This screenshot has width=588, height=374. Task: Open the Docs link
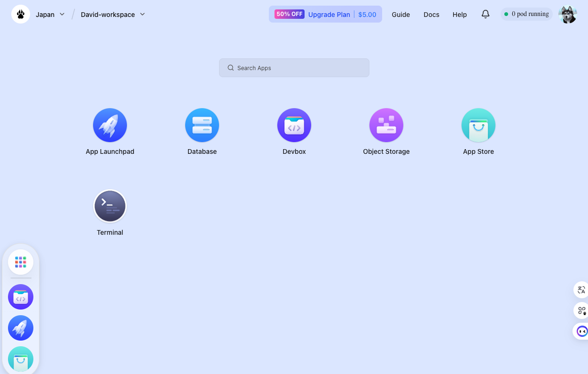click(x=431, y=15)
